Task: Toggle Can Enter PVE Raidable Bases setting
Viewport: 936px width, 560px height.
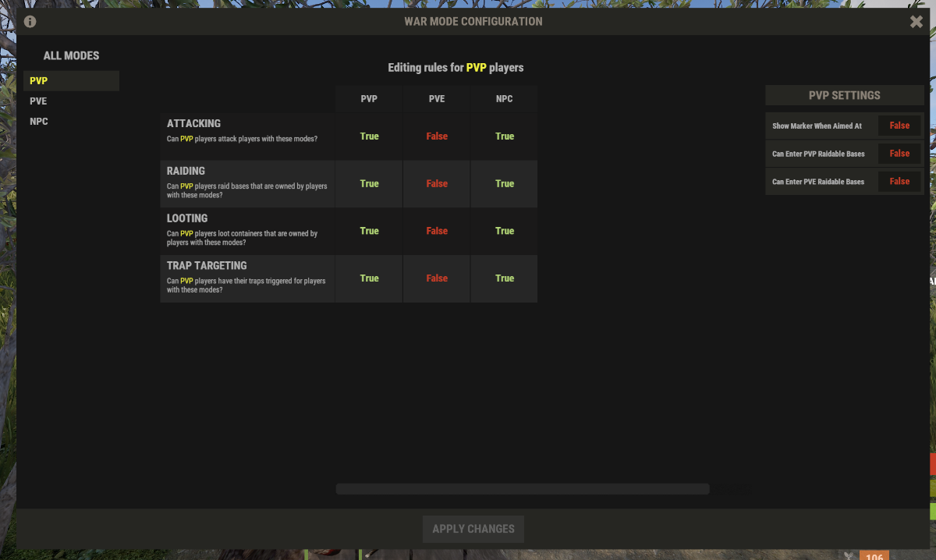Action: pos(899,182)
